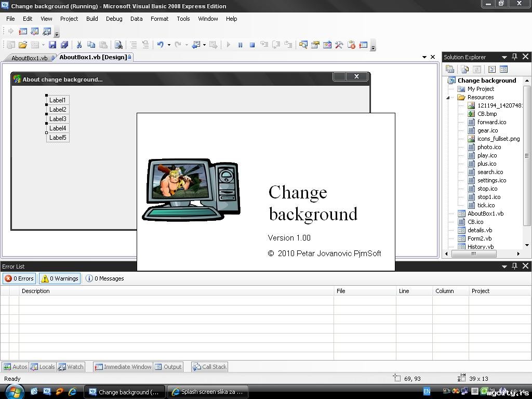Open the File menu

pos(10,19)
